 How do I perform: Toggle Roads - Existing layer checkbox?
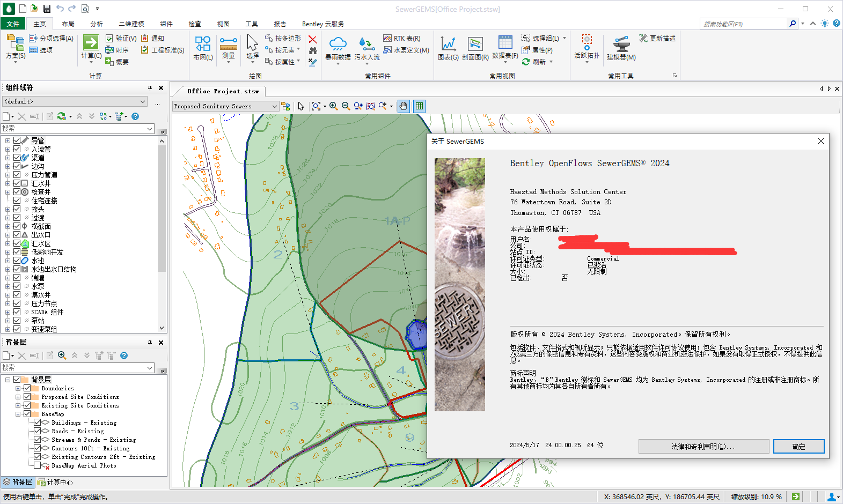pos(38,431)
